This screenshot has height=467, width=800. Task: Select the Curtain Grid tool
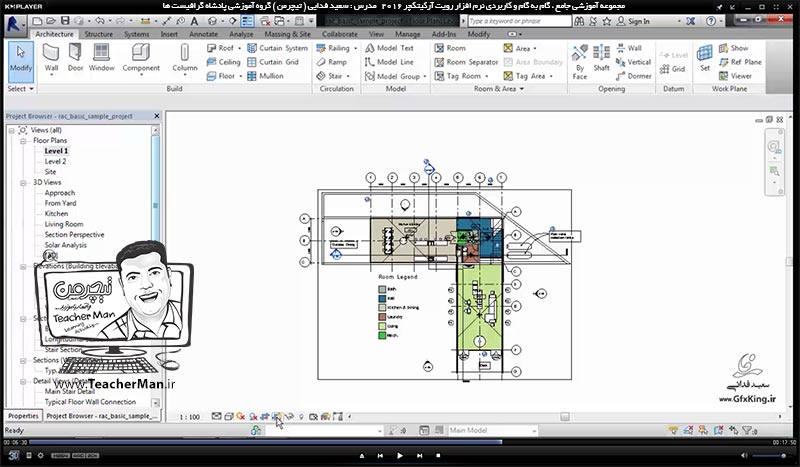pyautogui.click(x=273, y=62)
